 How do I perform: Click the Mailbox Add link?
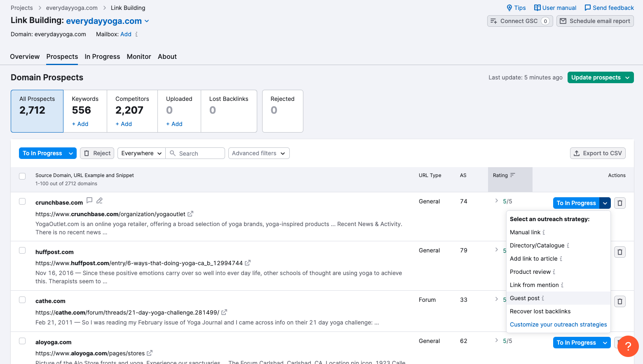click(x=126, y=34)
